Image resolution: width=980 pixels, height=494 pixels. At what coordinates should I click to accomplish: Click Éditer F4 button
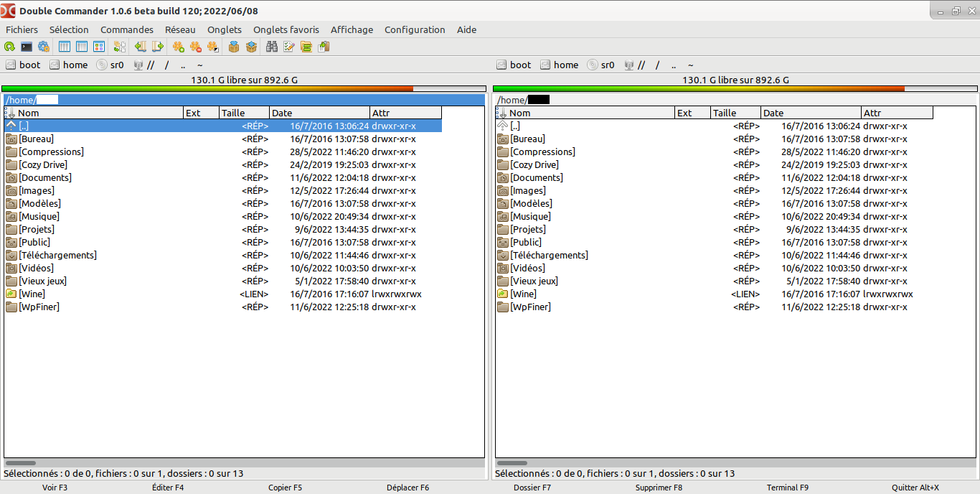[168, 488]
